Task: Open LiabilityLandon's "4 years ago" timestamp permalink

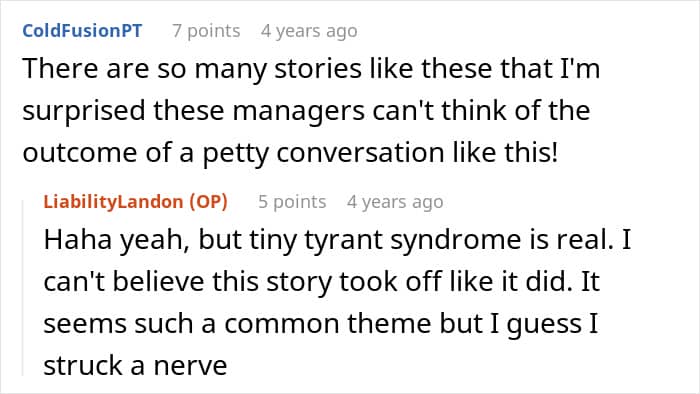Action: click(x=395, y=202)
